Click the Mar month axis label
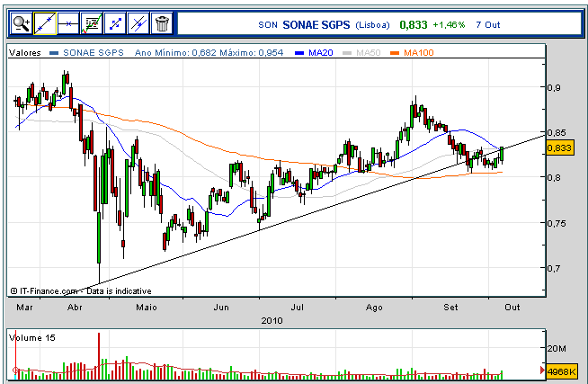Viewport: 588px width, 384px height. click(24, 308)
